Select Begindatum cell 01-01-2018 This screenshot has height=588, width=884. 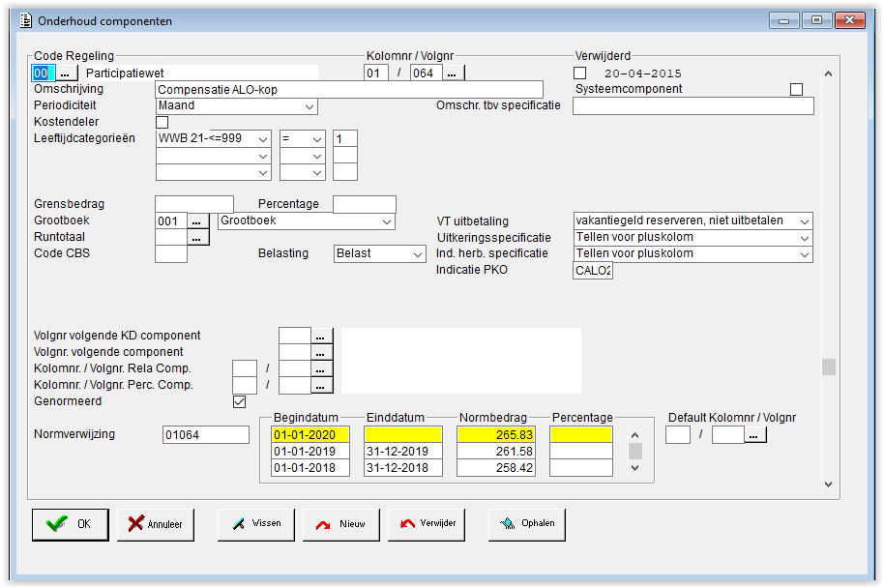coord(310,467)
